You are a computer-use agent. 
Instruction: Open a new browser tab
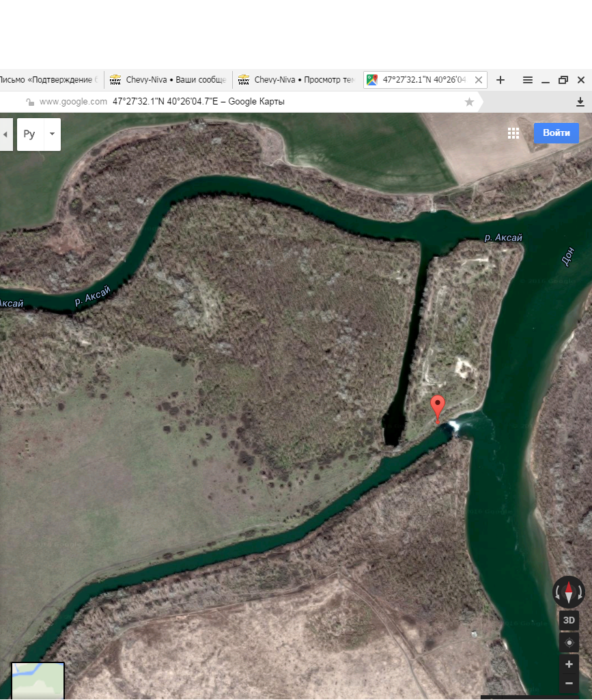click(501, 80)
